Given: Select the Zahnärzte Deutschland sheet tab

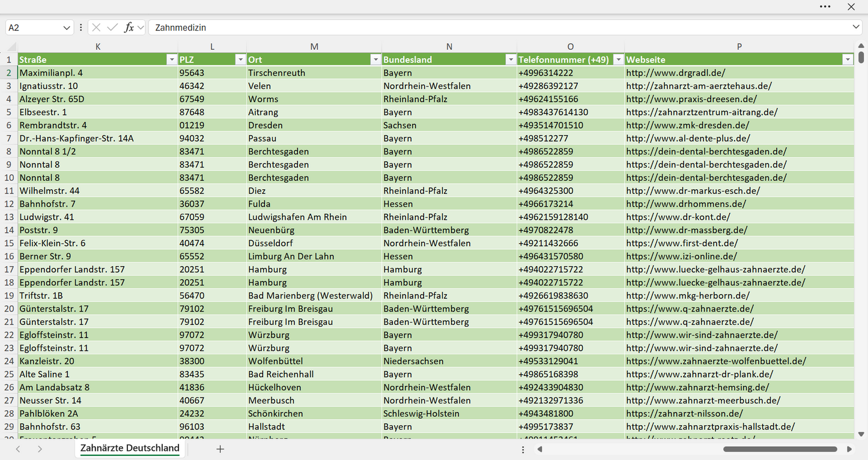Looking at the screenshot, I should pyautogui.click(x=130, y=448).
